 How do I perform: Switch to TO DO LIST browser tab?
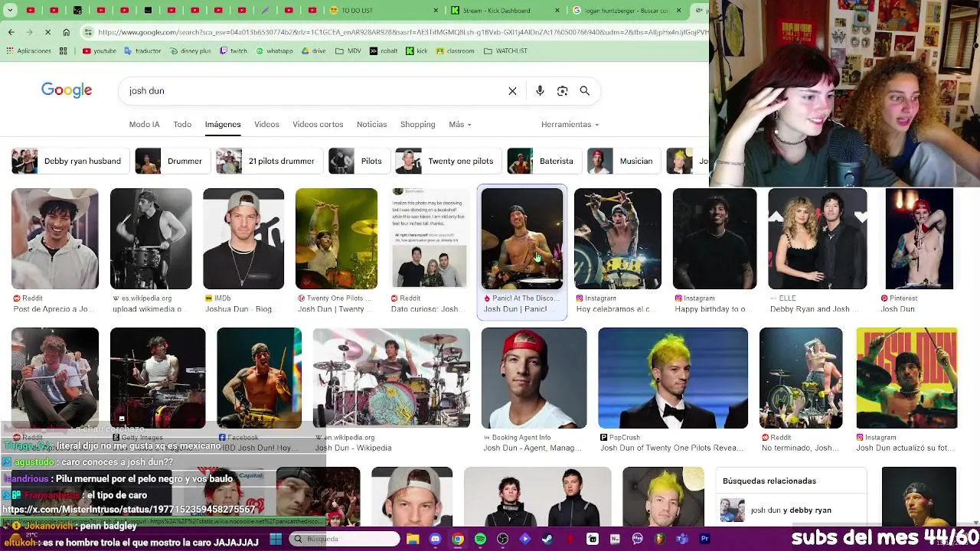point(383,11)
